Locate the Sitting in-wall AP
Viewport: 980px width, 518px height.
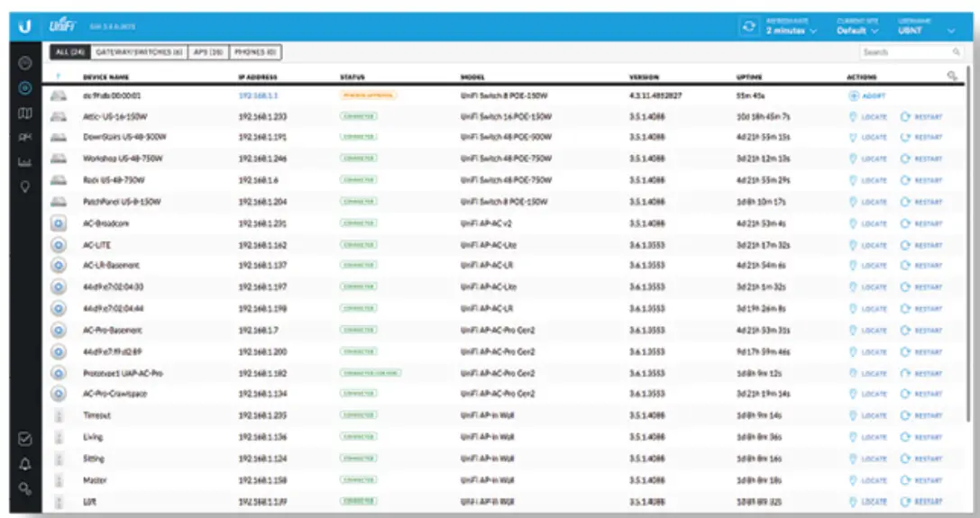point(868,459)
